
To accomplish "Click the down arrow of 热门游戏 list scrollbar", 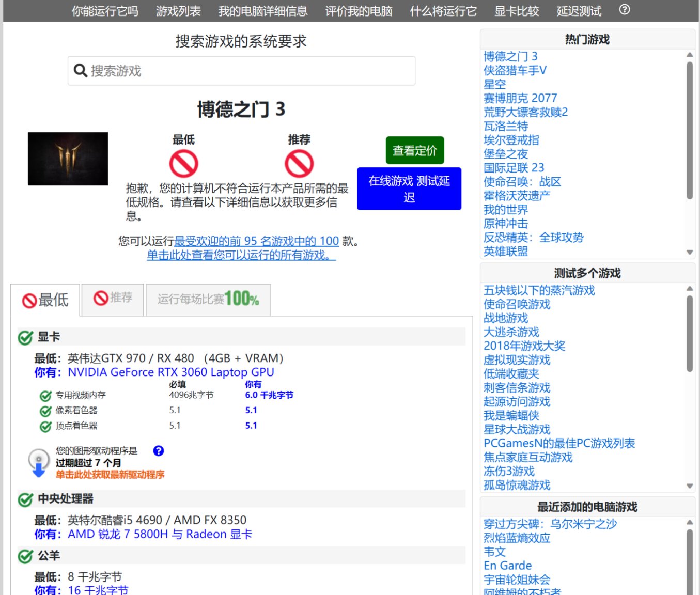I will [690, 252].
